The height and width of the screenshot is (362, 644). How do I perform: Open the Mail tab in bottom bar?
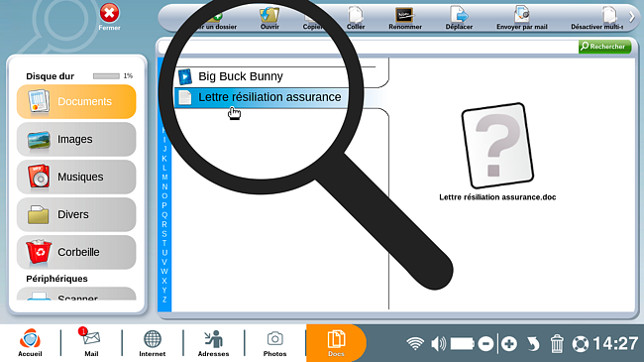(91, 342)
